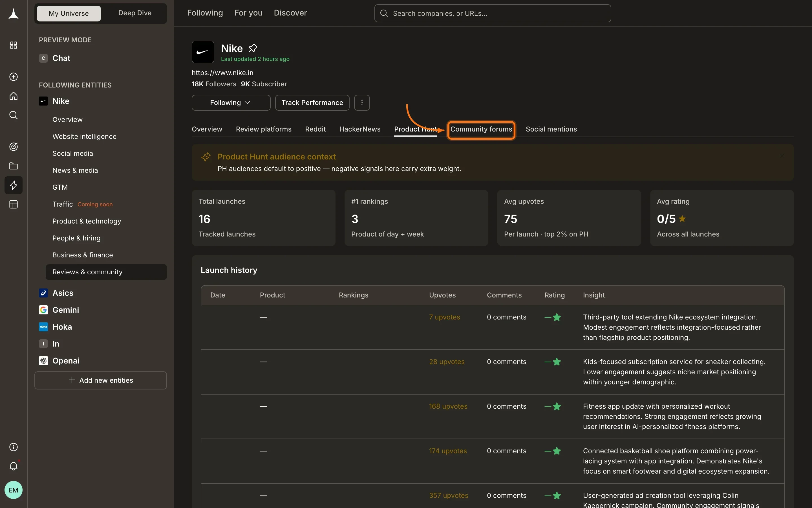Select Reviews & community in sidebar
The image size is (812, 508).
coord(106,272)
